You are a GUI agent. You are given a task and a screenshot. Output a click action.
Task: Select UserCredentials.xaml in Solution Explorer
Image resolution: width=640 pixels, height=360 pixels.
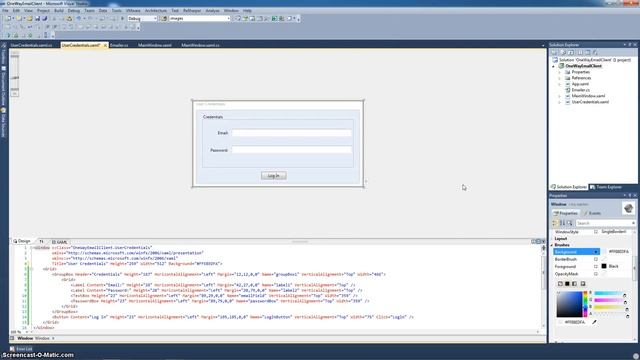[590, 102]
